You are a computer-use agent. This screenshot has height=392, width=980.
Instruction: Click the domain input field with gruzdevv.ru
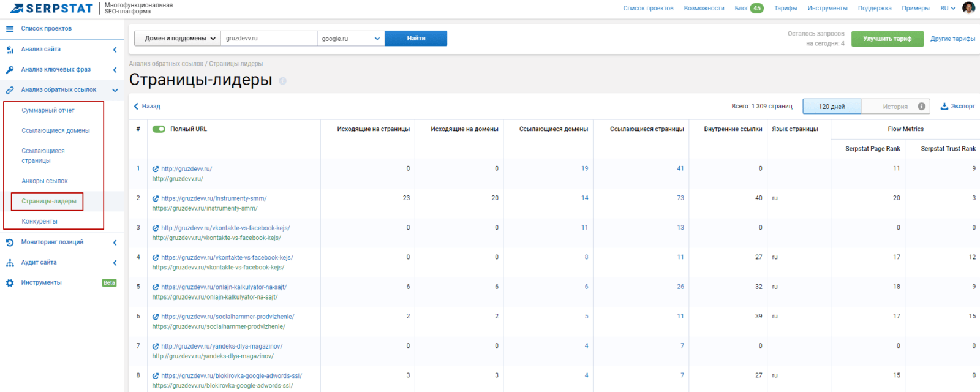(269, 39)
